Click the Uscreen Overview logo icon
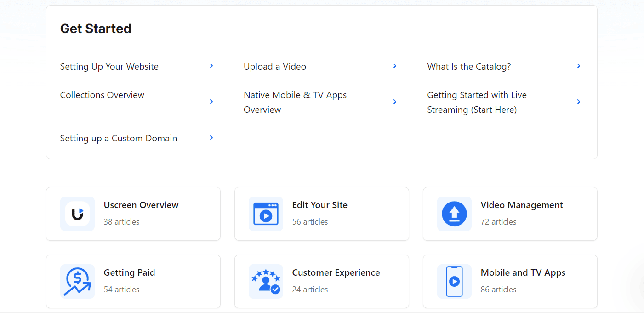 [x=77, y=214]
